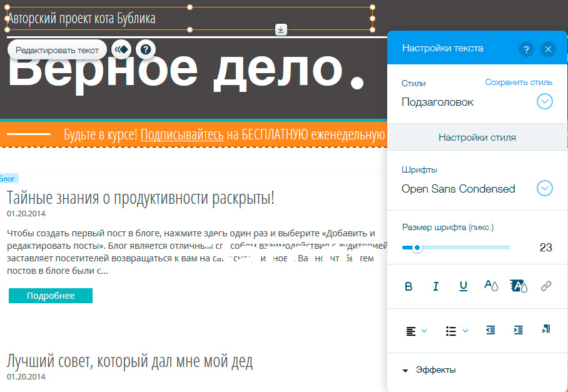Click the help icon next to the animation button
Image resolution: width=568 pixels, height=392 pixels.
145,49
